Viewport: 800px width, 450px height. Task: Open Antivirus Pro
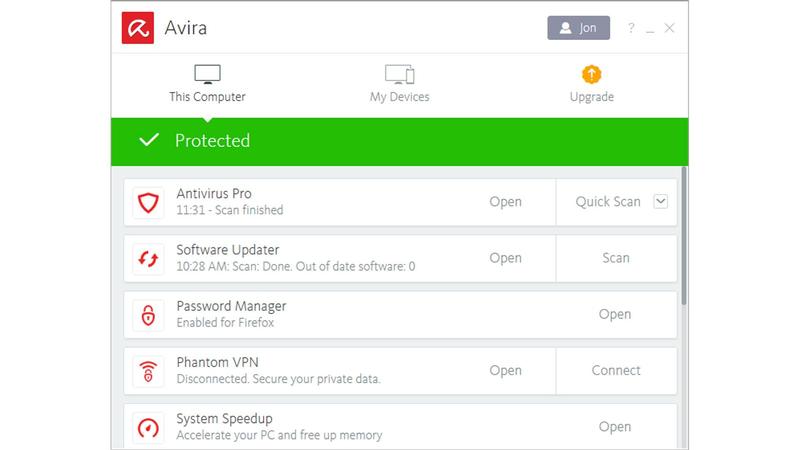point(505,202)
